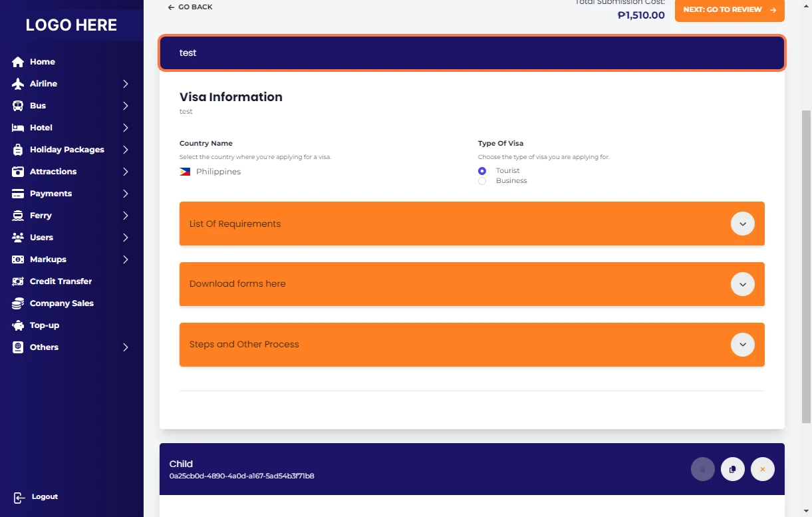
Task: Click the Next: Go To Review button
Action: pos(729,10)
